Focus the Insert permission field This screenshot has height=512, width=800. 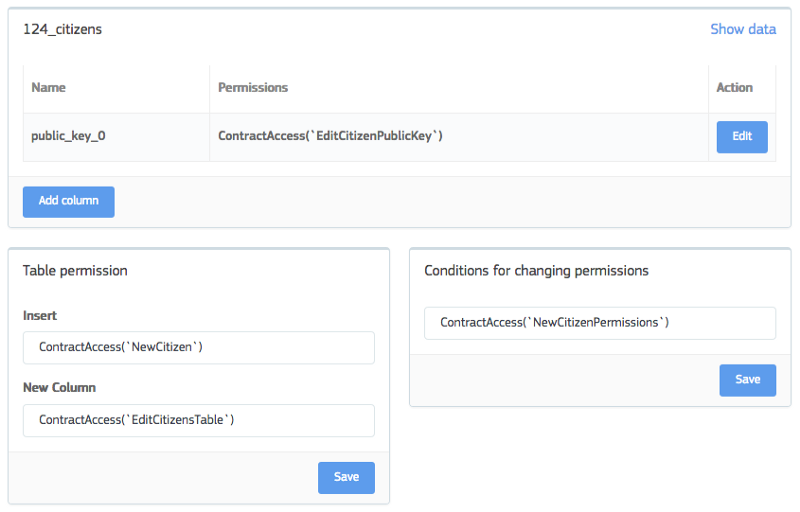pyautogui.click(x=198, y=348)
